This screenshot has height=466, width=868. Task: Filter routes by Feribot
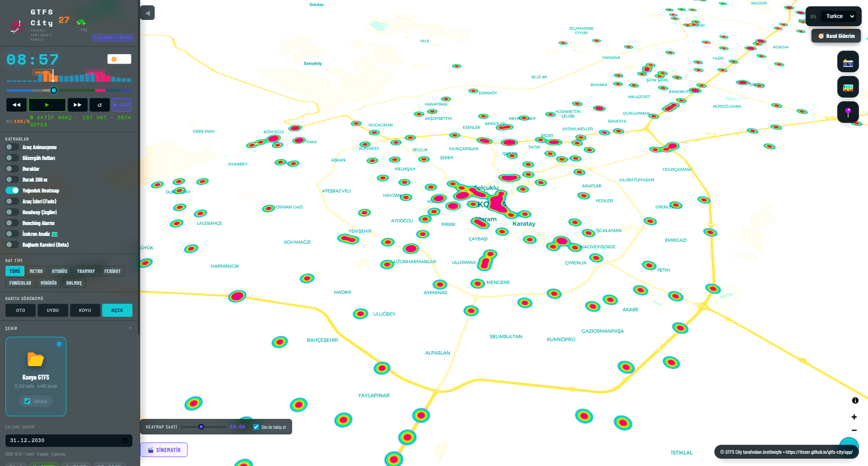112,271
